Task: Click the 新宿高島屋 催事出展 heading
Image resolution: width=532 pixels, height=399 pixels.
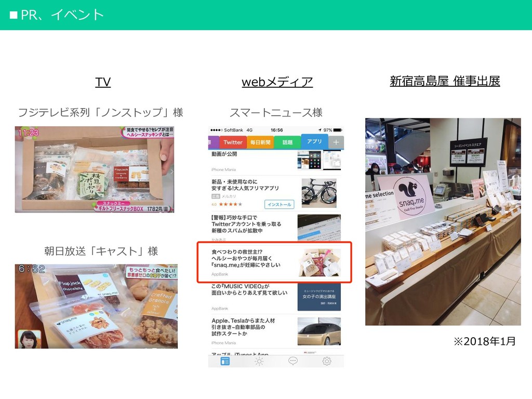Action: 445,81
